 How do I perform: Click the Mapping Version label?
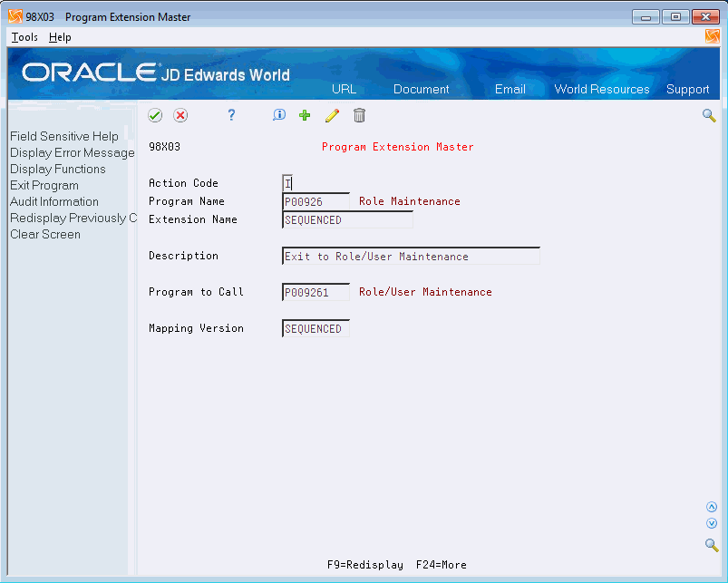[x=196, y=328]
